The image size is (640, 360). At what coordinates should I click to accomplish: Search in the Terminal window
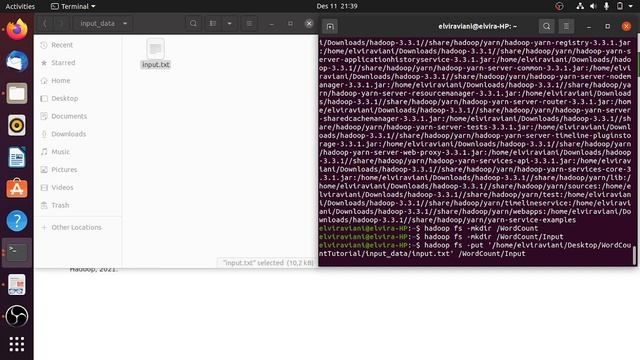tap(546, 27)
